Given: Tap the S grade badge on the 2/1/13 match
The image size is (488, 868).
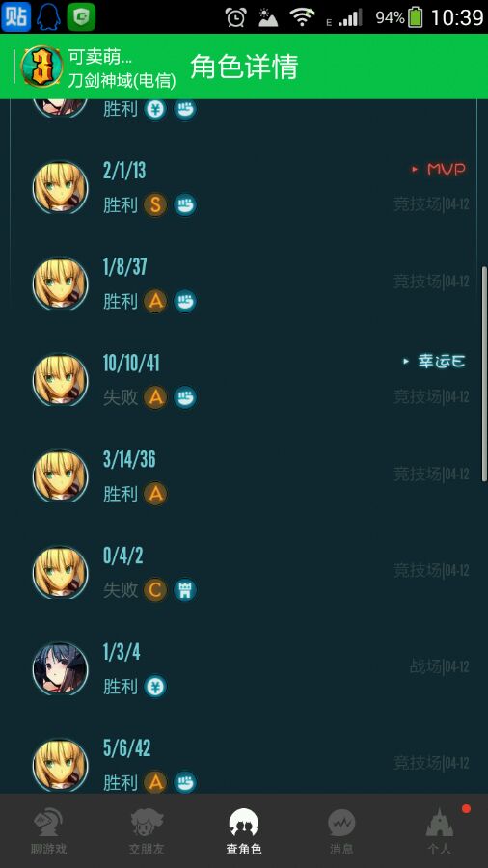Looking at the screenshot, I should click(155, 204).
